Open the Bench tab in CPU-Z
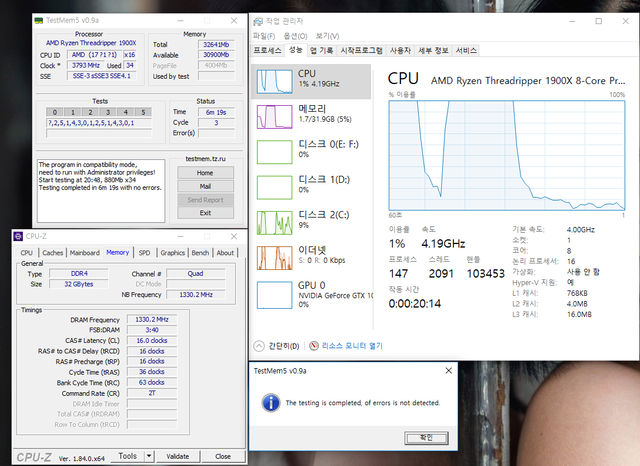Screen dimensions: 640x466 point(200,253)
